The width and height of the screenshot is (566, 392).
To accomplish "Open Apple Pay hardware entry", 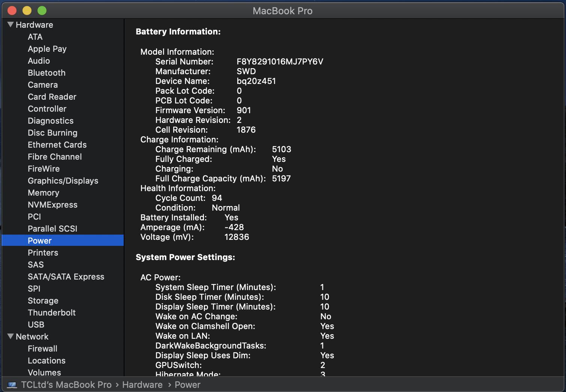I will click(x=47, y=49).
